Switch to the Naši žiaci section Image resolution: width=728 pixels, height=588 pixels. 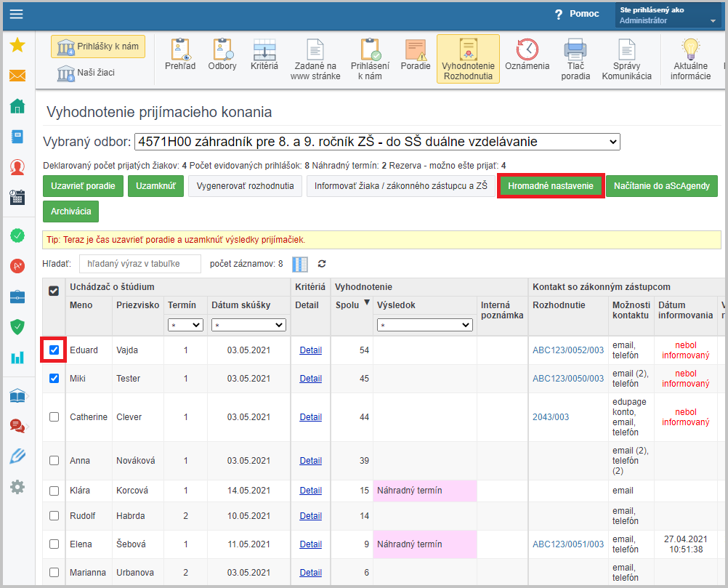click(86, 73)
